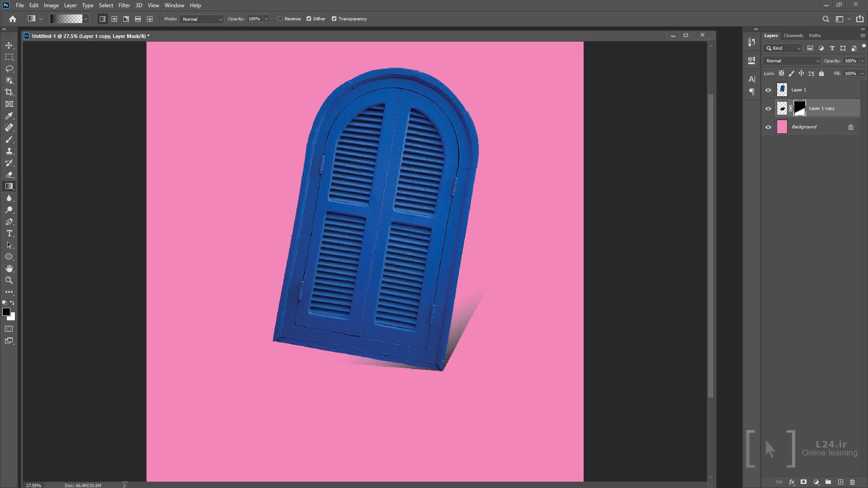868x488 pixels.
Task: Select the Eyedropper tool
Action: 9,116
